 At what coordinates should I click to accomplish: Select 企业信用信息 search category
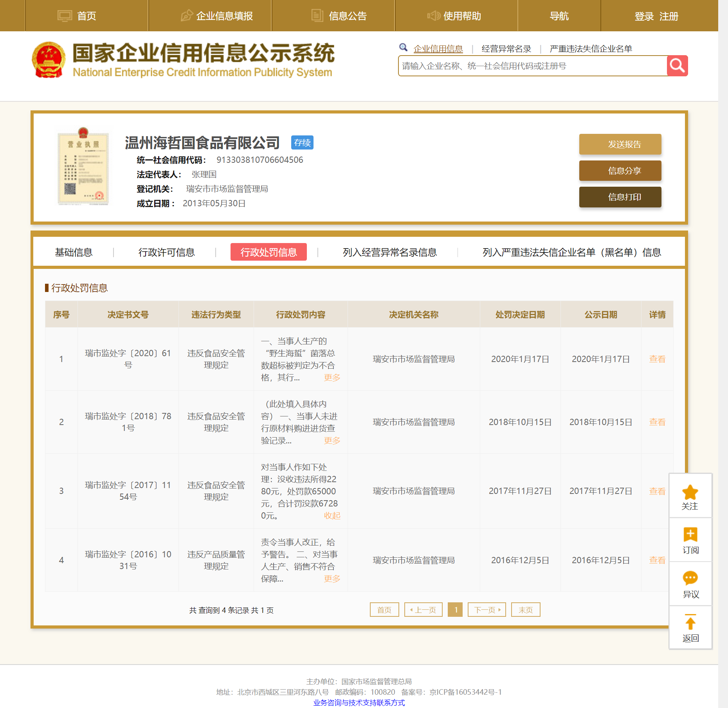(x=438, y=49)
